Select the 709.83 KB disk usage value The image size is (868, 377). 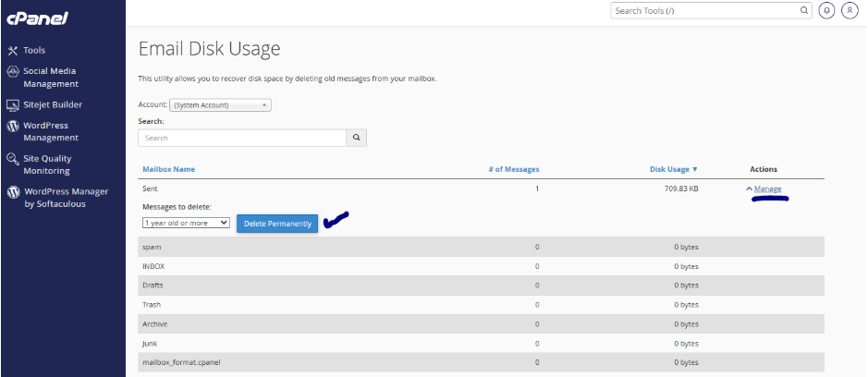680,188
